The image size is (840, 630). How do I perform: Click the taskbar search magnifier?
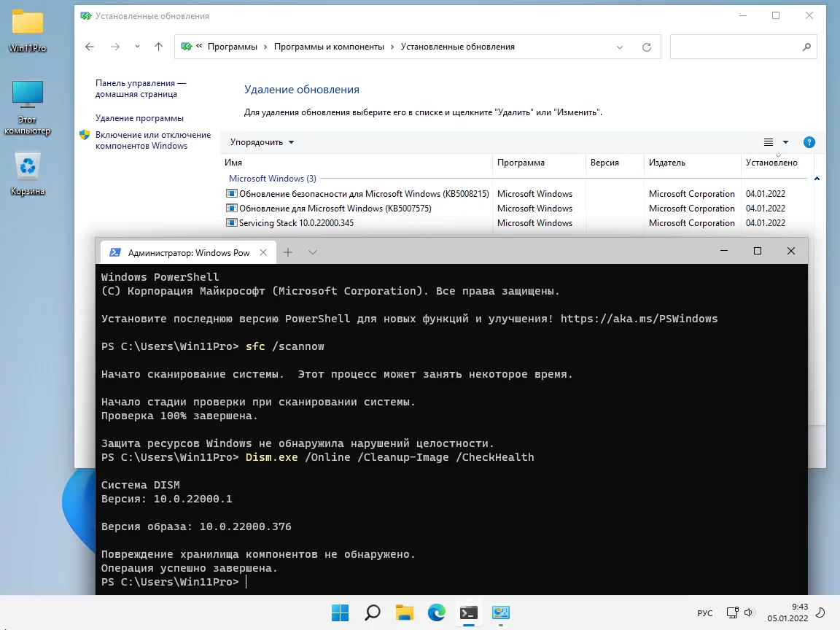click(373, 612)
